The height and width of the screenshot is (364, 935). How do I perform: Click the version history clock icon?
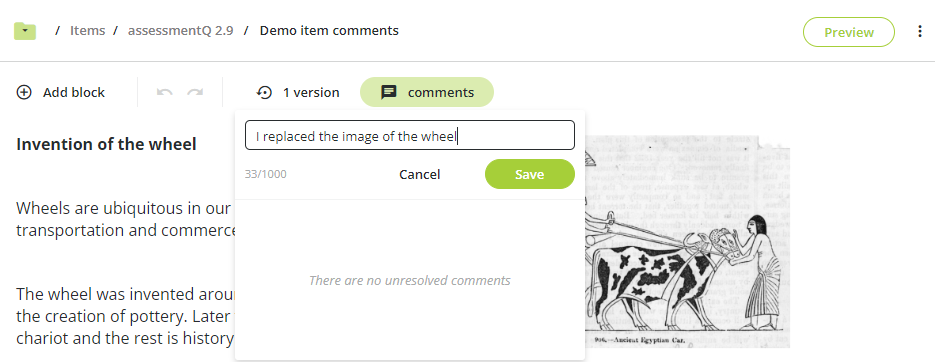(264, 92)
